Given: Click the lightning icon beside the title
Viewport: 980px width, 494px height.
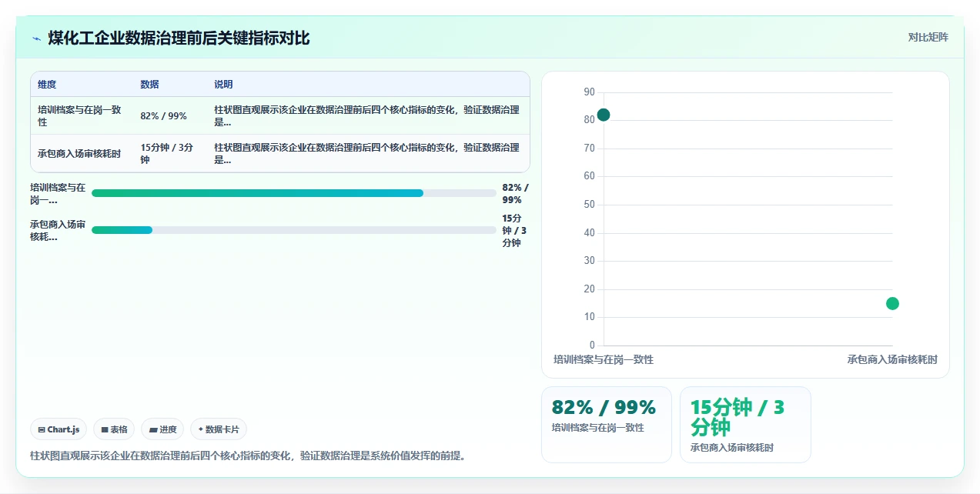Looking at the screenshot, I should 36,38.
